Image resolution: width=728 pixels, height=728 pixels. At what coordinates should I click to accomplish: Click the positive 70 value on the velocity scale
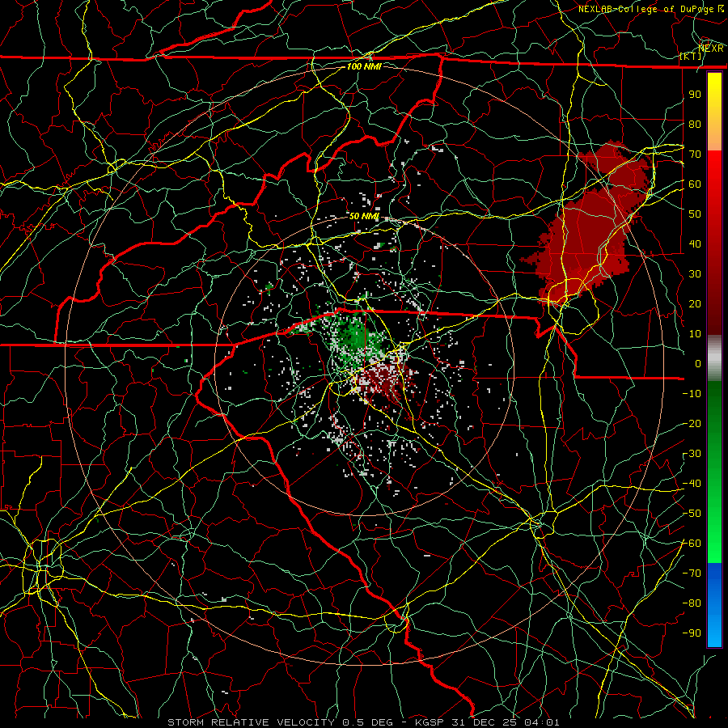695,154
